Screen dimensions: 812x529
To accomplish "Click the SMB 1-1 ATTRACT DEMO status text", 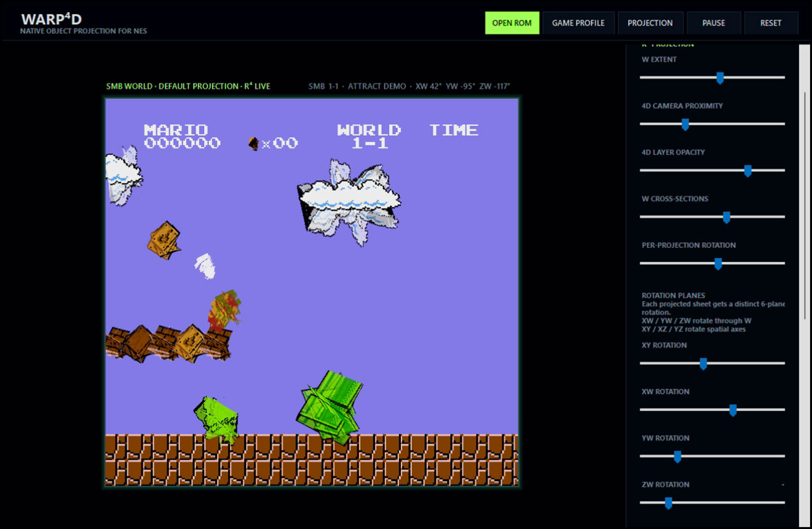I will pyautogui.click(x=409, y=86).
